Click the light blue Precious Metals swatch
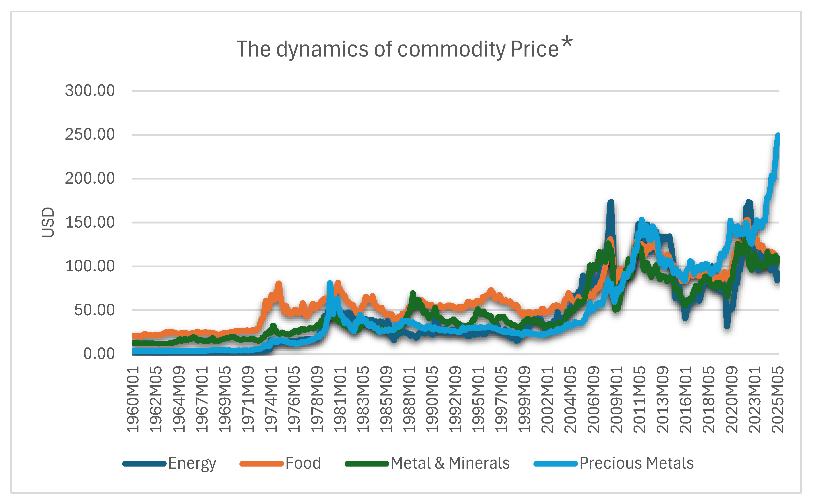Screen dimensions: 814x504 click(556, 464)
